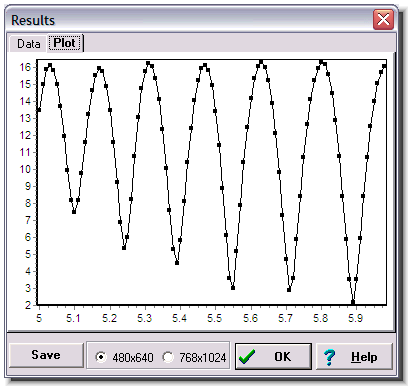Click the y-axis label 7
This screenshot has height=389, width=410.
(28, 220)
